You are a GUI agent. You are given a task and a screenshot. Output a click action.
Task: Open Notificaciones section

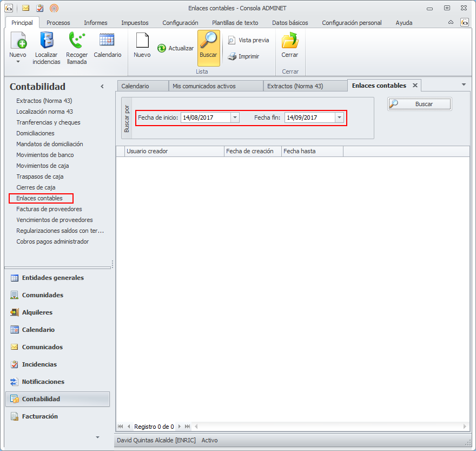click(58, 382)
